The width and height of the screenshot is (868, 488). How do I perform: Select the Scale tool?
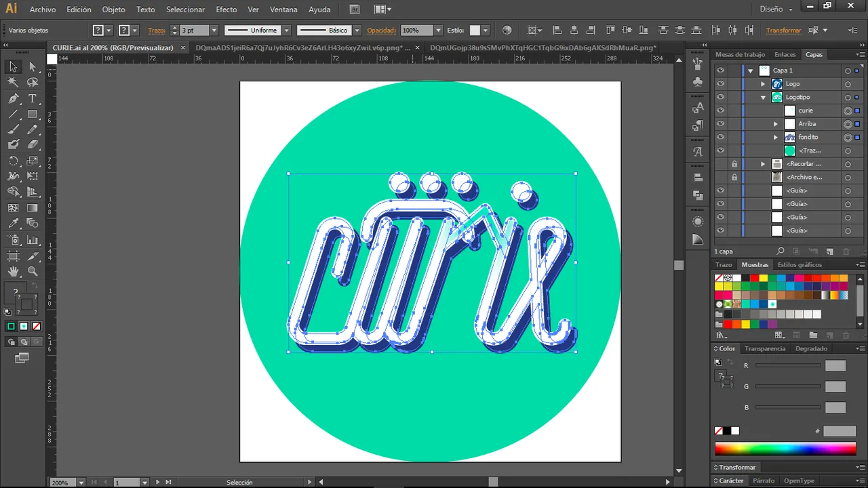point(32,161)
